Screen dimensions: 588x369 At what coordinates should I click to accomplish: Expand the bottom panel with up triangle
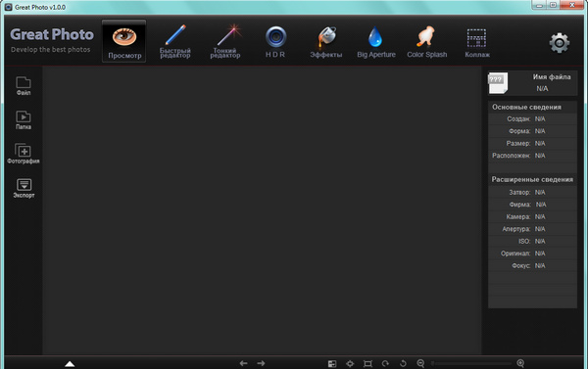coord(70,364)
